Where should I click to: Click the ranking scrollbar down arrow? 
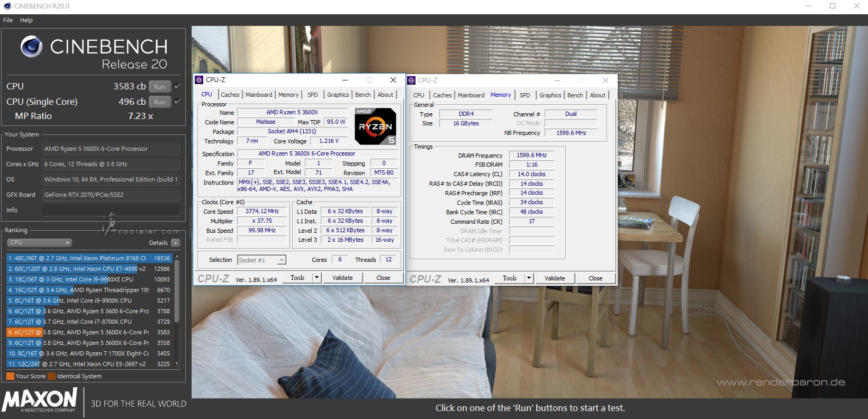click(x=177, y=364)
